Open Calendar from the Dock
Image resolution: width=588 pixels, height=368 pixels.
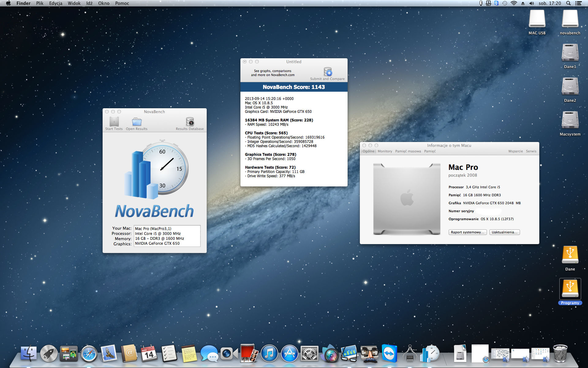149,353
